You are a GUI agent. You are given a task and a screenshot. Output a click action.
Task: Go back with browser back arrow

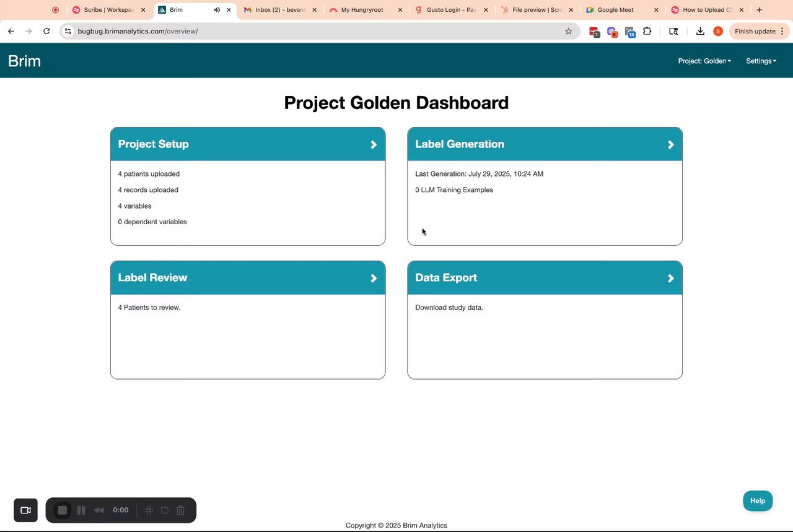11,31
